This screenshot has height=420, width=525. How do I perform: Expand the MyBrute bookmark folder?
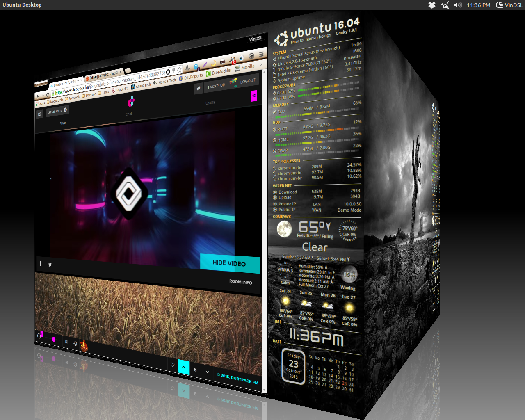[89, 95]
